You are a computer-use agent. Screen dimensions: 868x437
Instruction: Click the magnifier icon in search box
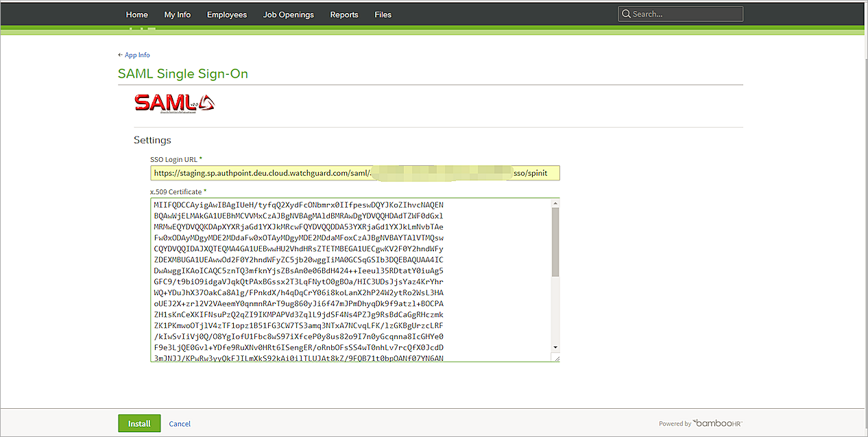(625, 14)
